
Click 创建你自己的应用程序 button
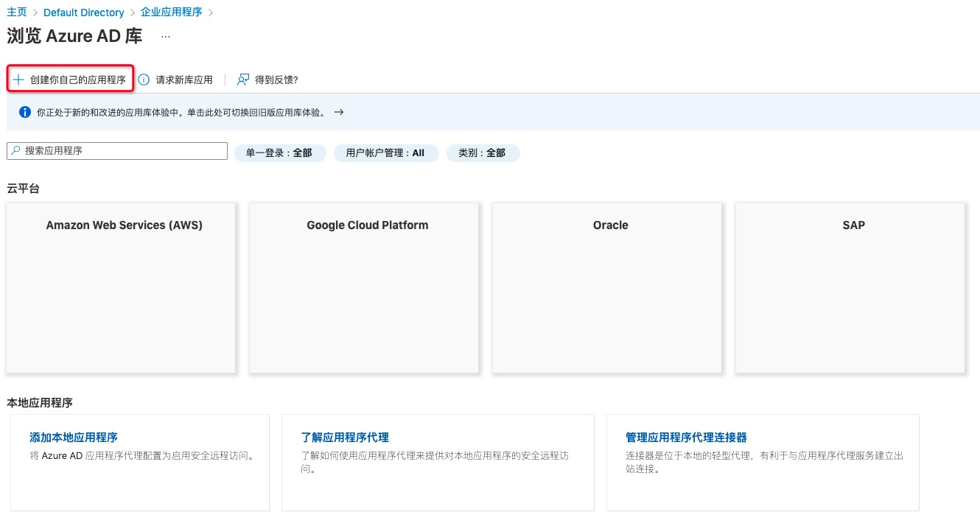pyautogui.click(x=71, y=80)
